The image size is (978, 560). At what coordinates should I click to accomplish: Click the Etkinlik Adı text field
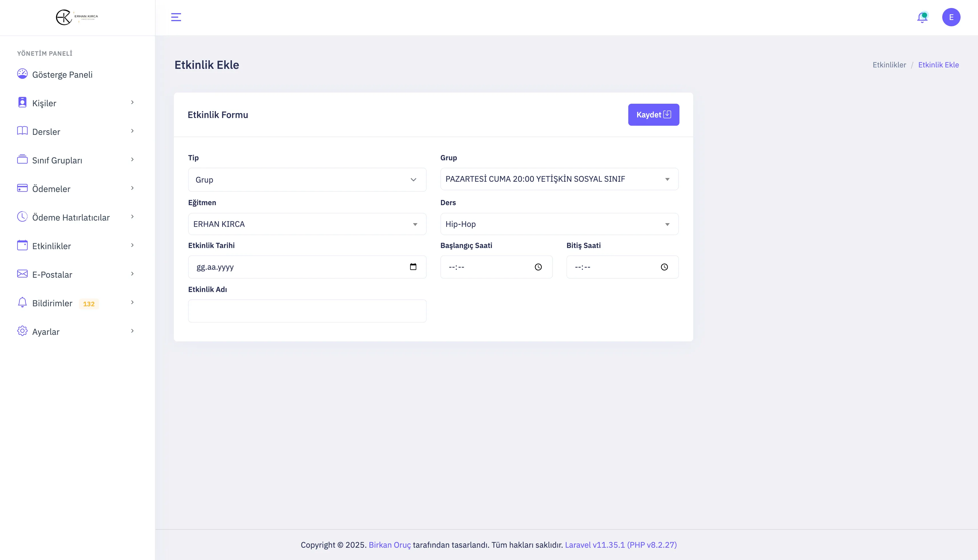coord(307,311)
